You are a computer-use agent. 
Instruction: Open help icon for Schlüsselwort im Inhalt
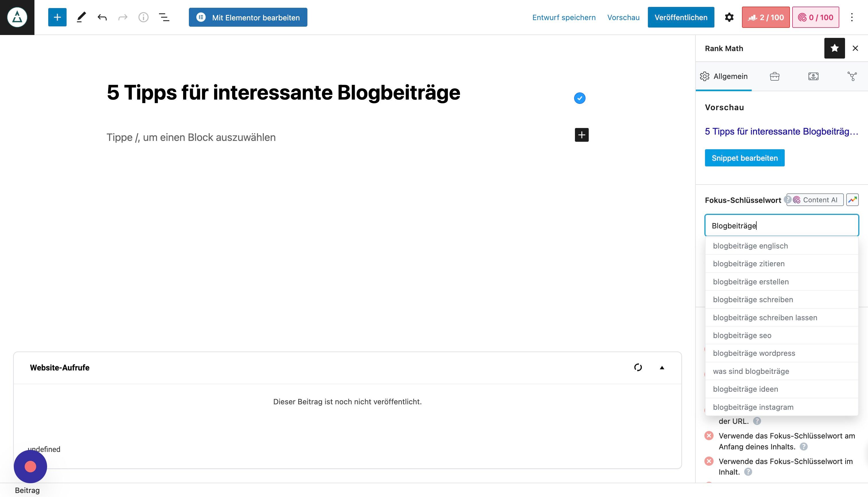click(x=748, y=472)
